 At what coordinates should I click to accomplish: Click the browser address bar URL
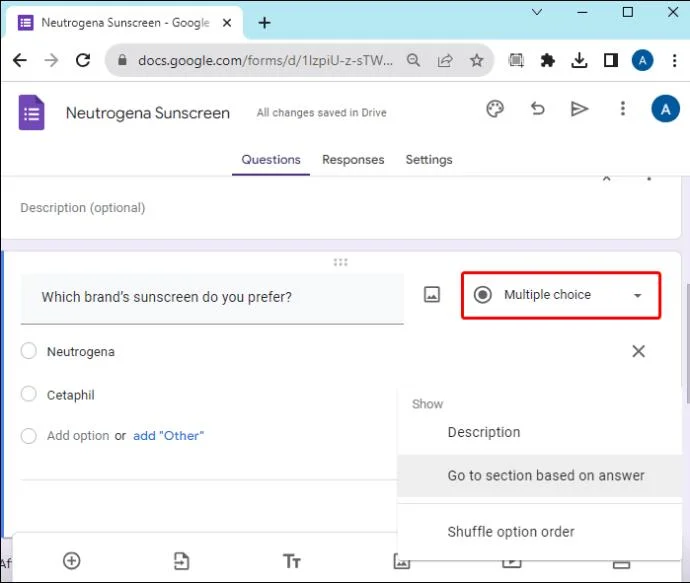265,60
